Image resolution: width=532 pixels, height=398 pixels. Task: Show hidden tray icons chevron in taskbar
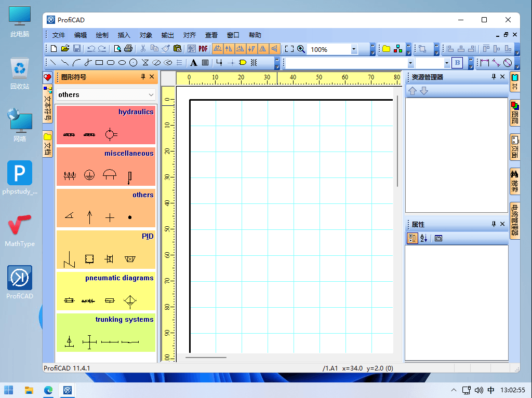coord(454,390)
